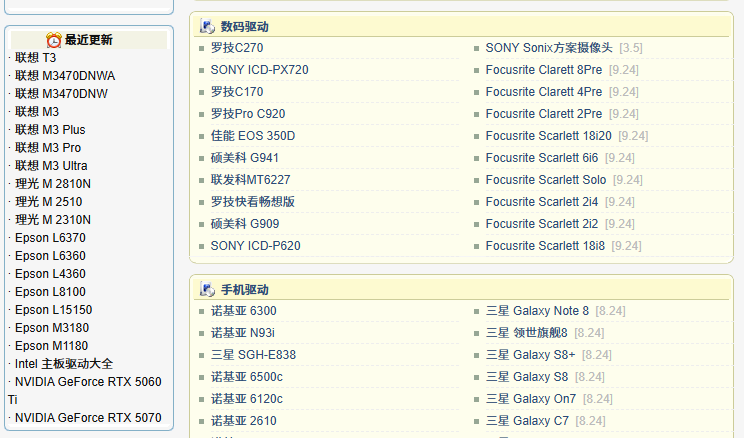The image size is (744, 438).
Task: Open 诺基亚 2610 driver link
Action: pos(243,421)
